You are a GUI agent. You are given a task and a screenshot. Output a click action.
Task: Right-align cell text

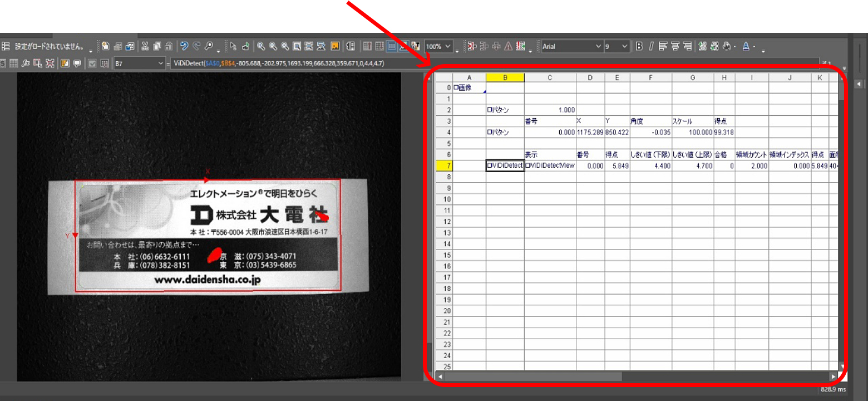pos(687,46)
